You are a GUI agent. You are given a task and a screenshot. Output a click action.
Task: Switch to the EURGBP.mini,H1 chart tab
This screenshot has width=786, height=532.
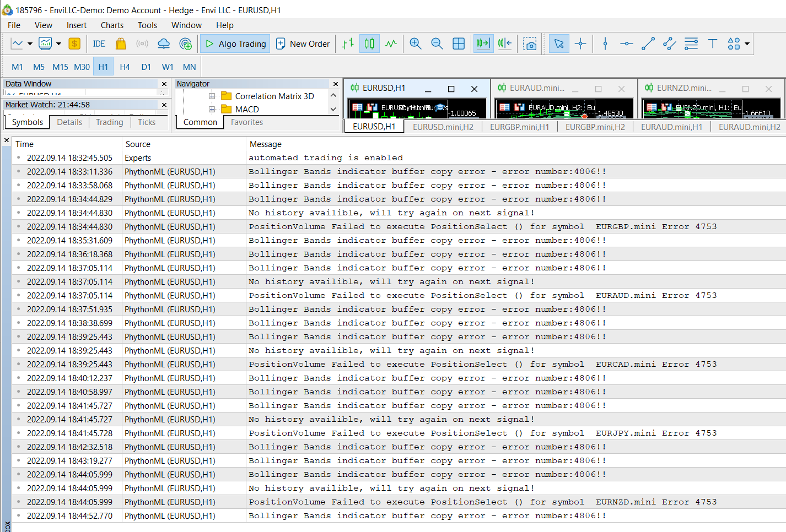coord(519,127)
